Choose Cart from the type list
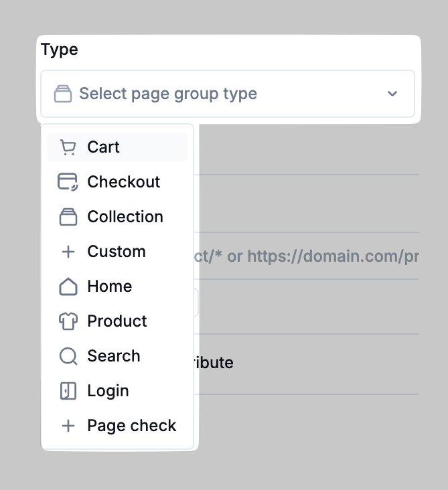 click(104, 147)
